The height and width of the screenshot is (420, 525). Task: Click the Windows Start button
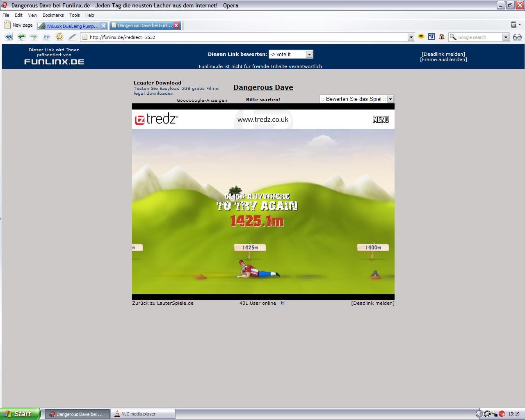coord(20,414)
